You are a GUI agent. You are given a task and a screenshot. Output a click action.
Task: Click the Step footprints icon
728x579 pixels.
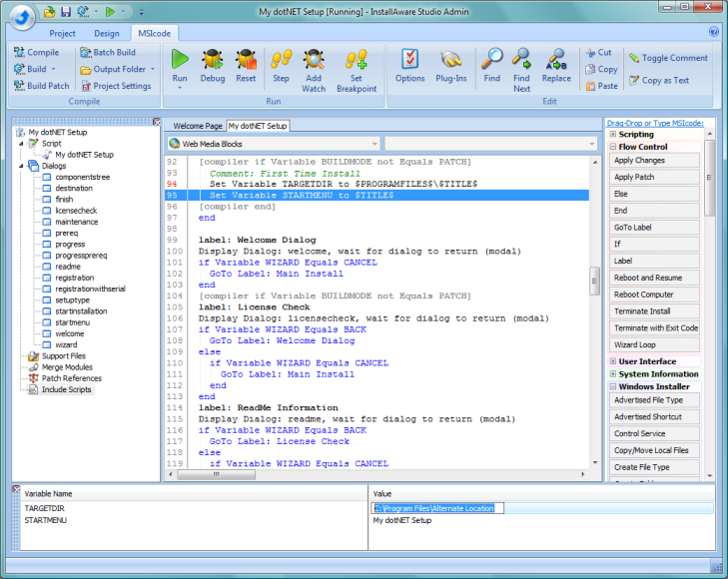281,59
